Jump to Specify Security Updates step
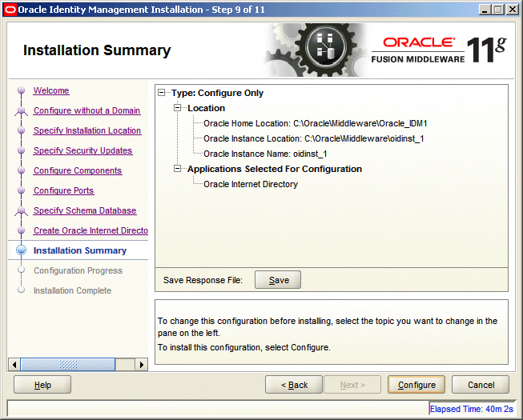 pos(82,150)
